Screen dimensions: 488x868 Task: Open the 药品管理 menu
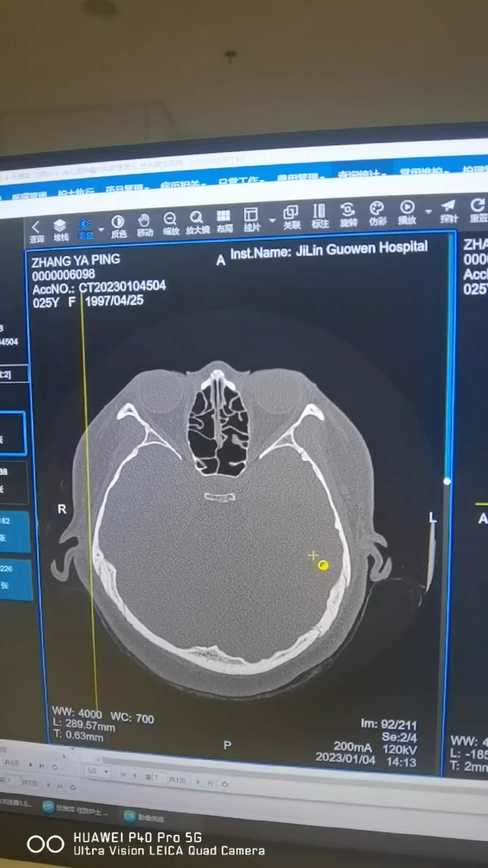tap(127, 189)
